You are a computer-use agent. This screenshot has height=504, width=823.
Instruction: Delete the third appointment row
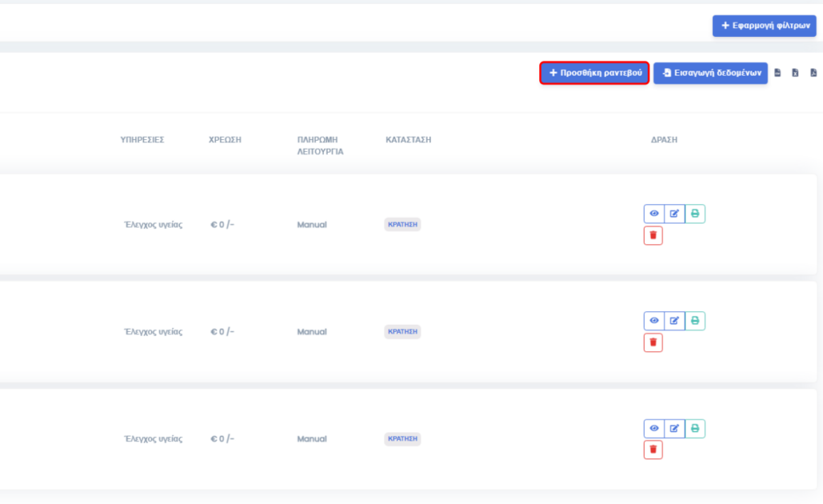(653, 449)
